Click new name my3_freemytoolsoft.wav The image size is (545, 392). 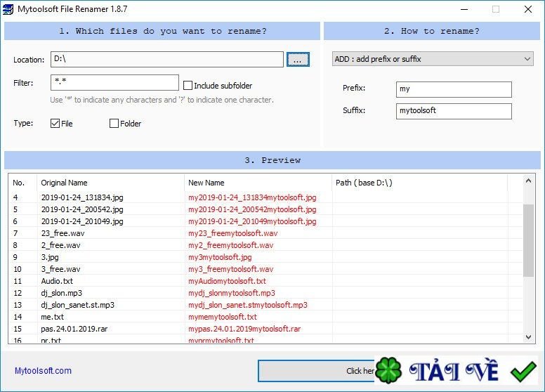pyautogui.click(x=231, y=269)
